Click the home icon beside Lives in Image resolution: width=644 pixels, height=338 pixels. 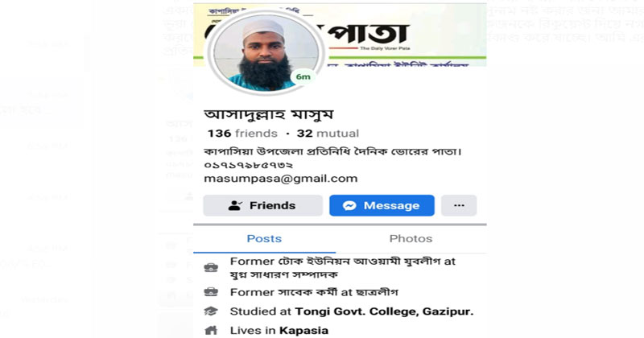pos(211,330)
